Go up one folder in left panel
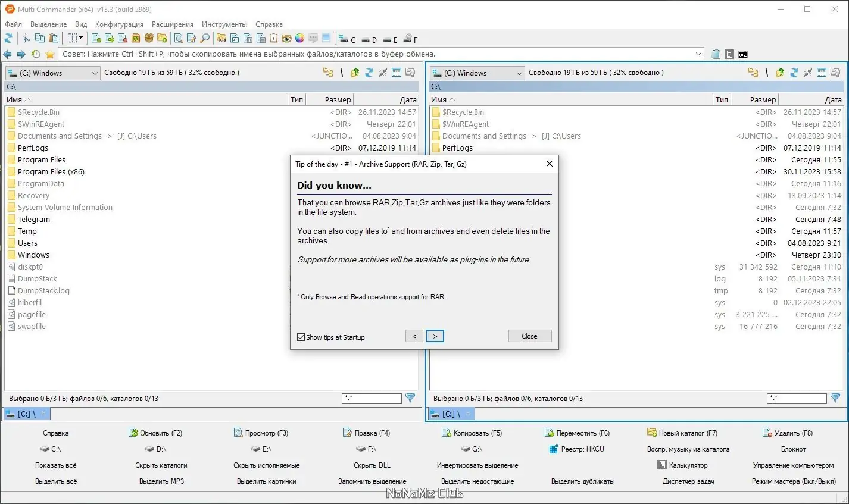The width and height of the screenshot is (849, 504). pos(355,73)
